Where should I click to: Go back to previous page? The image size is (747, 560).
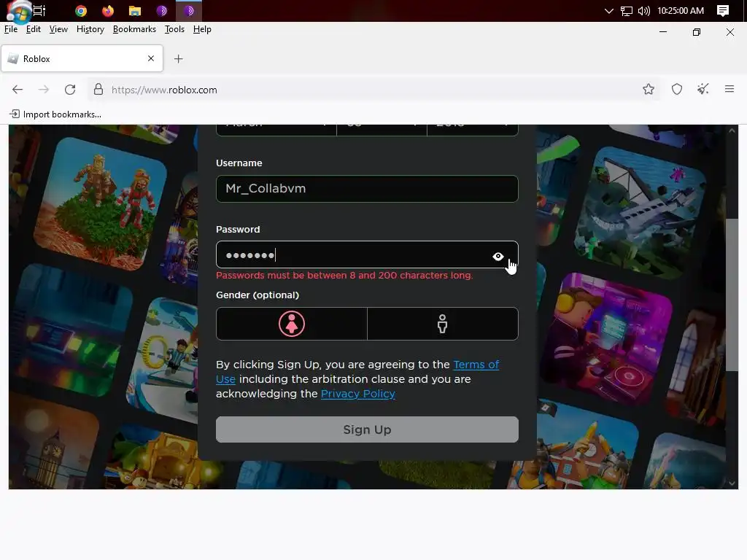tap(18, 90)
